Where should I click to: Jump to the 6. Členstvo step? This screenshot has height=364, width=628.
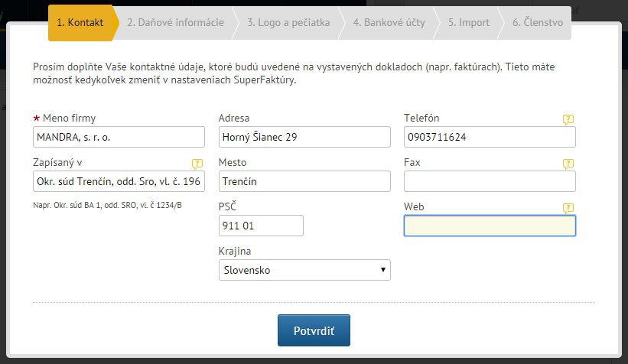pyautogui.click(x=538, y=22)
